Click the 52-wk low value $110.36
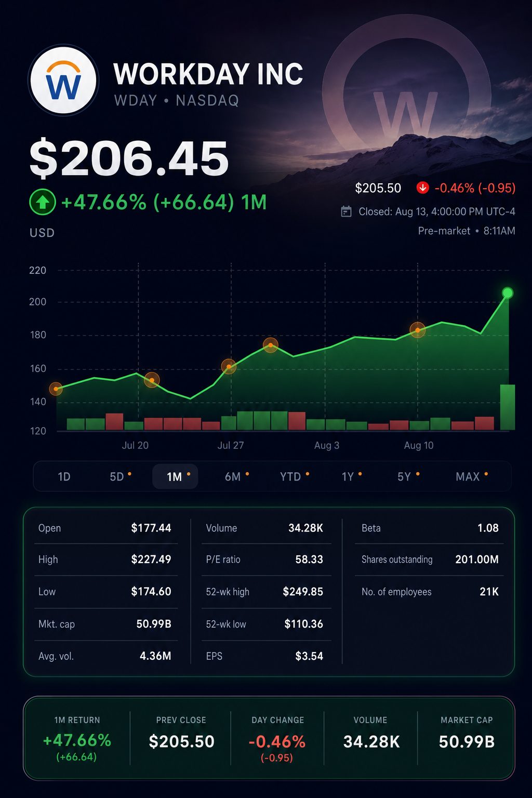 [303, 624]
